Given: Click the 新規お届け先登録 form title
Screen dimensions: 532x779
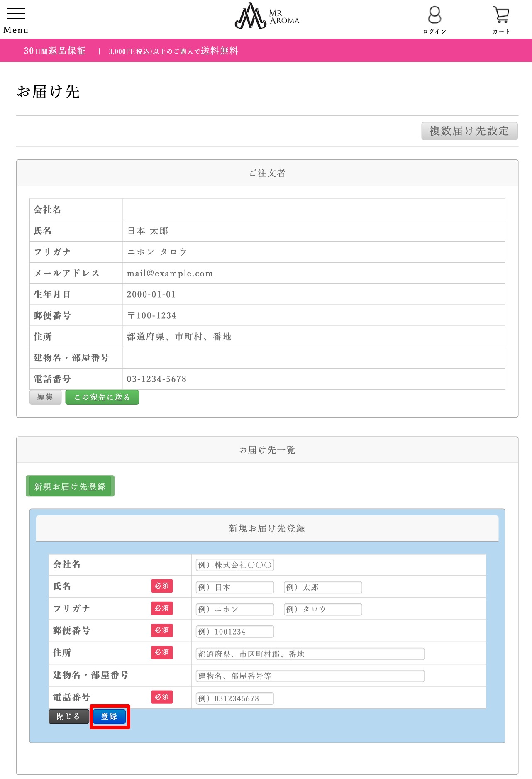Looking at the screenshot, I should tap(267, 528).
